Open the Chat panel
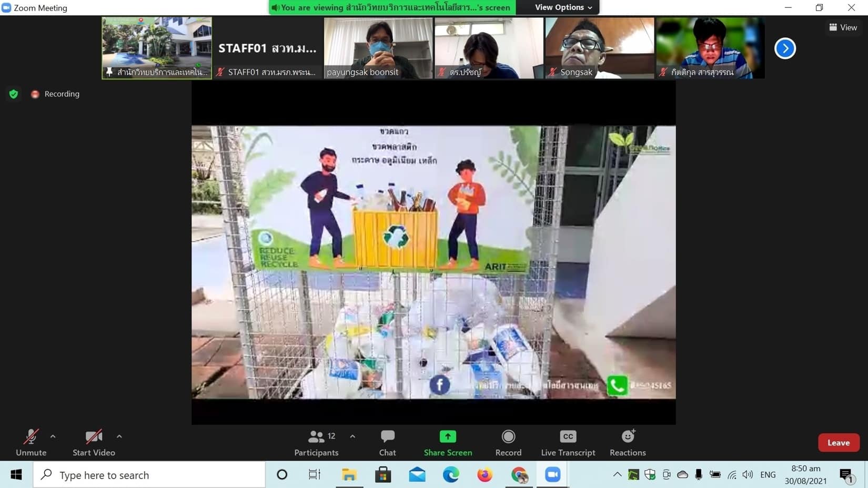 pos(387,442)
